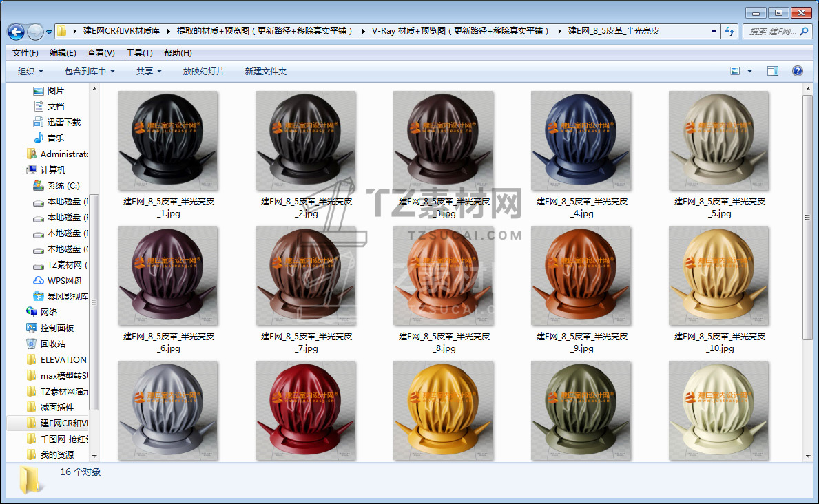Click the magnifier search icon

(x=804, y=32)
